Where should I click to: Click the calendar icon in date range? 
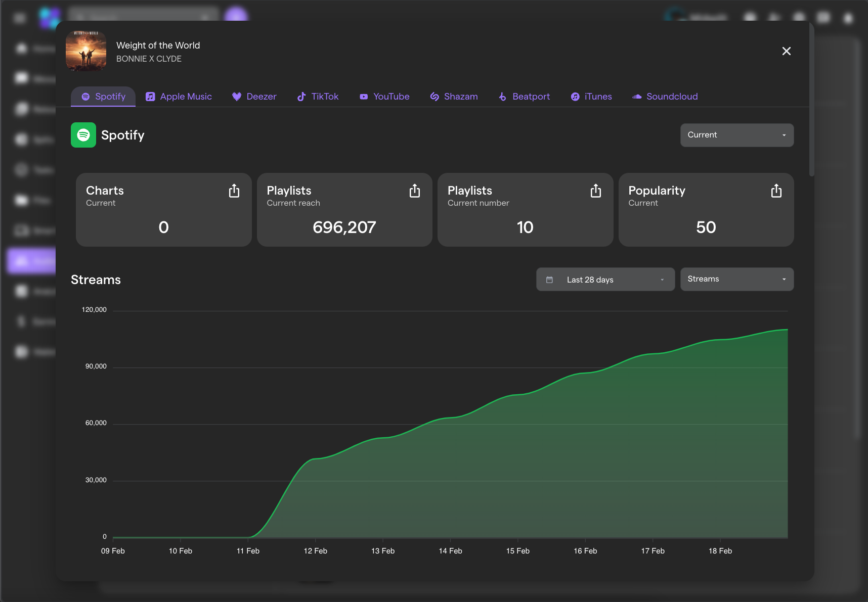pyautogui.click(x=549, y=280)
